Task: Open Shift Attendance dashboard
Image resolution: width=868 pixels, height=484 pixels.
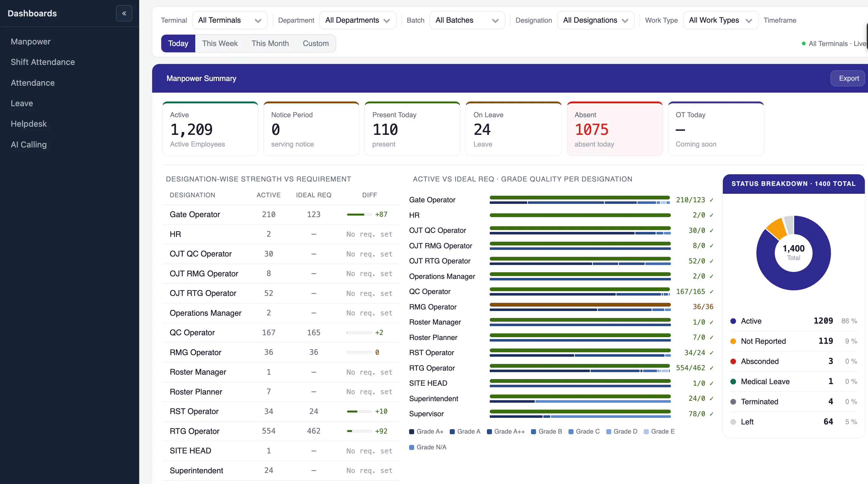Action: (43, 62)
